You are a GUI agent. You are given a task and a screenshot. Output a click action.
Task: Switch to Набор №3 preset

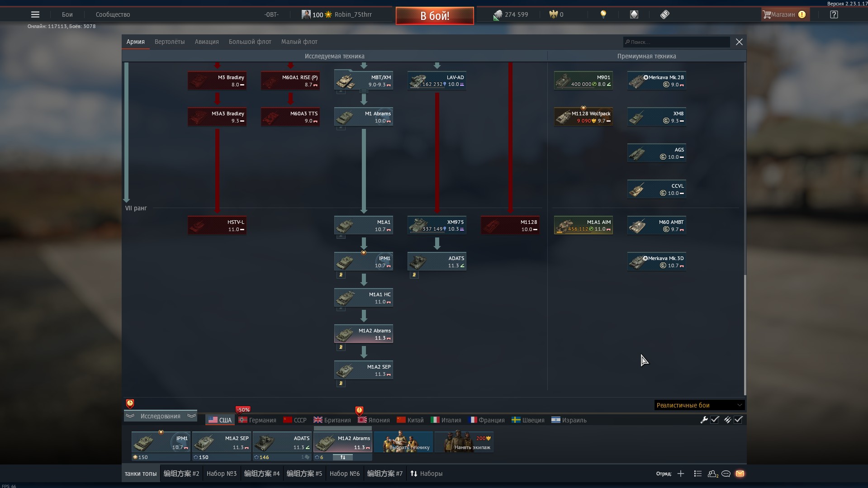tap(222, 474)
